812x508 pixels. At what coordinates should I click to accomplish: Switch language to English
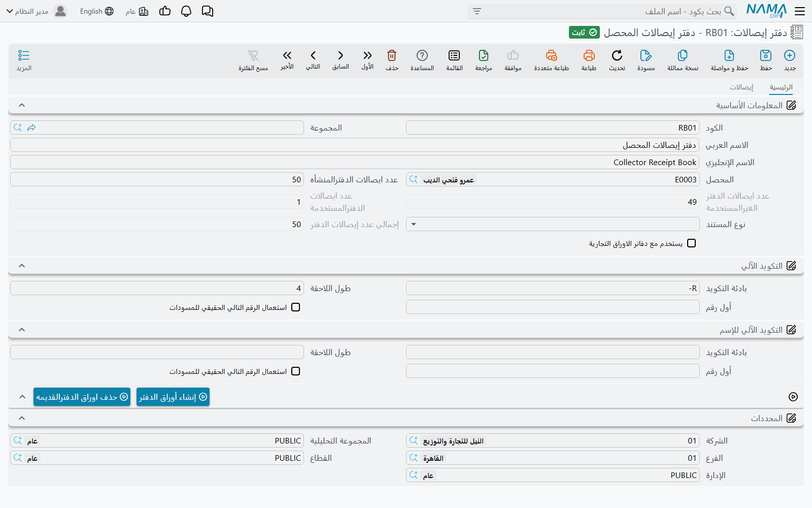[97, 11]
